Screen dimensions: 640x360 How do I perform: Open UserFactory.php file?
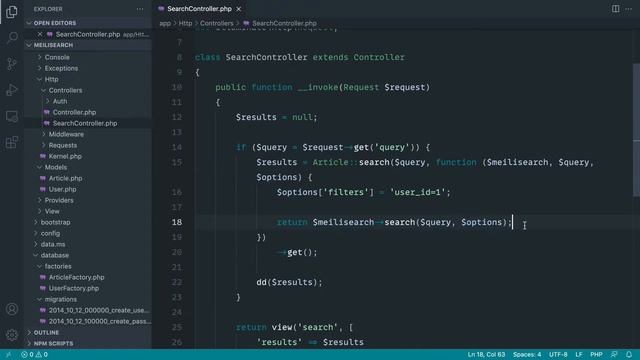pos(73,289)
